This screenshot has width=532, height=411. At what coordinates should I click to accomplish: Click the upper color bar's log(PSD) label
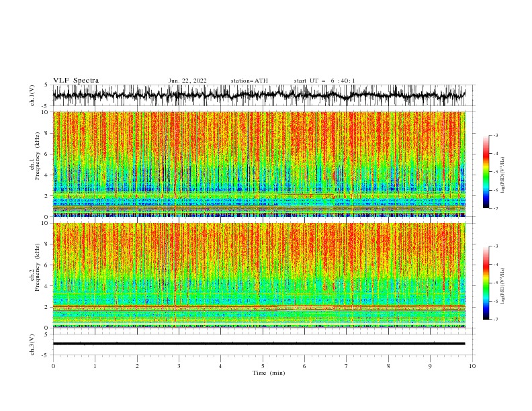pos(502,175)
